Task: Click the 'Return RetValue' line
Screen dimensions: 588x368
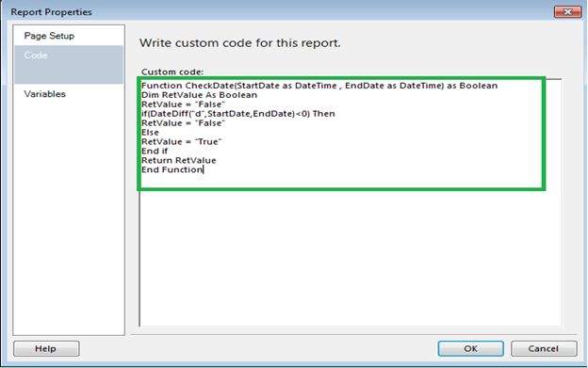Action: click(178, 161)
